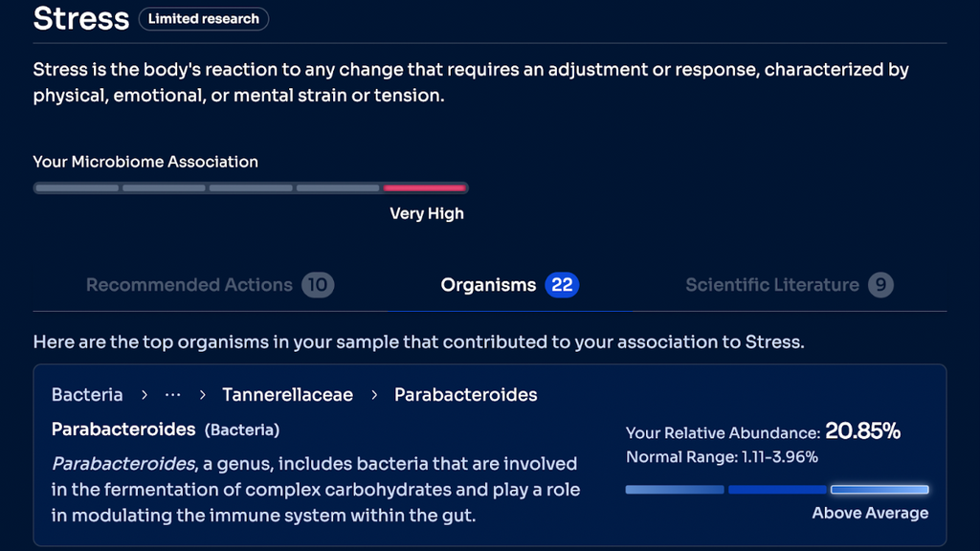Viewport: 980px width, 551px height.
Task: Open the Scientific Literature tab
Action: coord(772,285)
